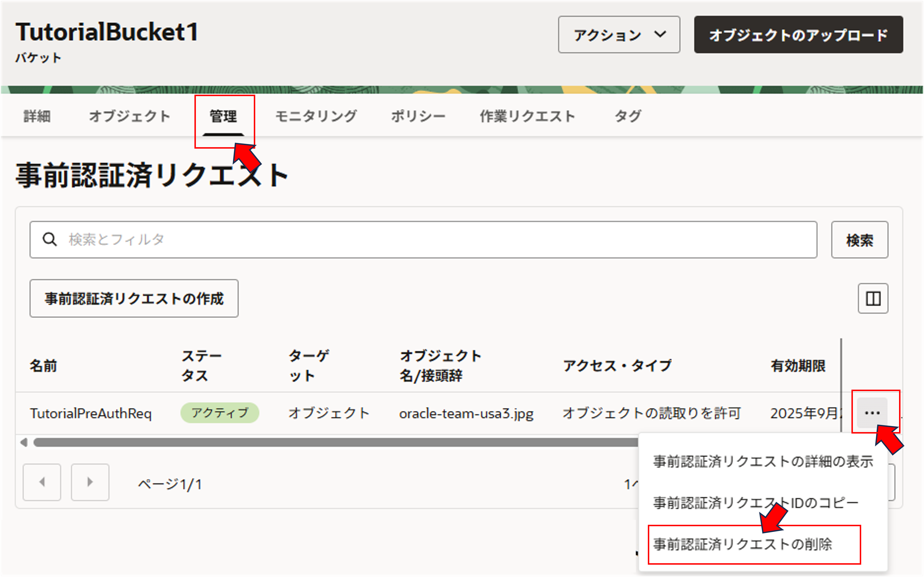This screenshot has width=924, height=577.
Task: Open the オブジェクト tab
Action: pos(130,116)
